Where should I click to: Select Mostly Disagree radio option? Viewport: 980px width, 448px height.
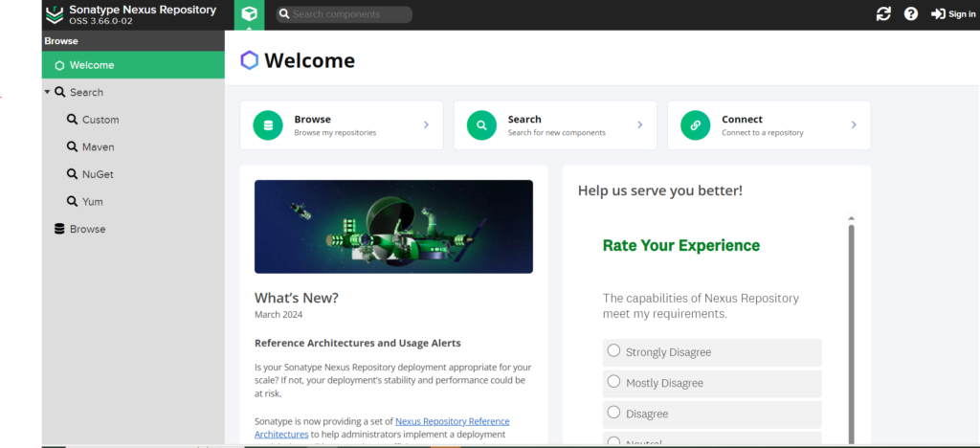point(613,381)
